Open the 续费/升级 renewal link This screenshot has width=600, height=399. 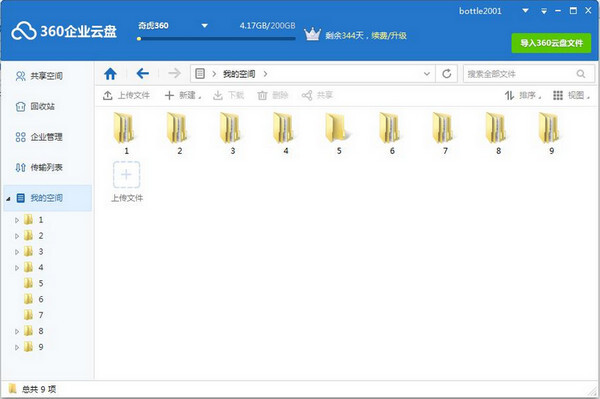(x=389, y=36)
